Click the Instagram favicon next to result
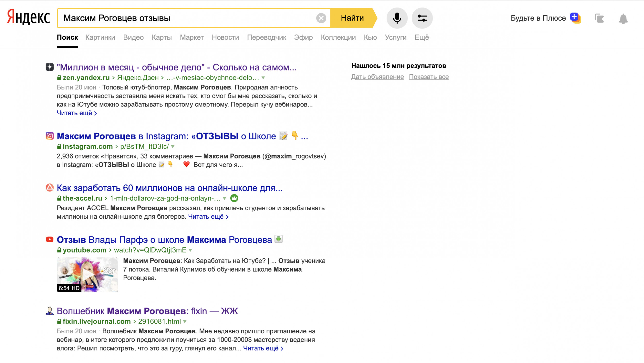The width and height of the screenshot is (644, 363). click(50, 136)
